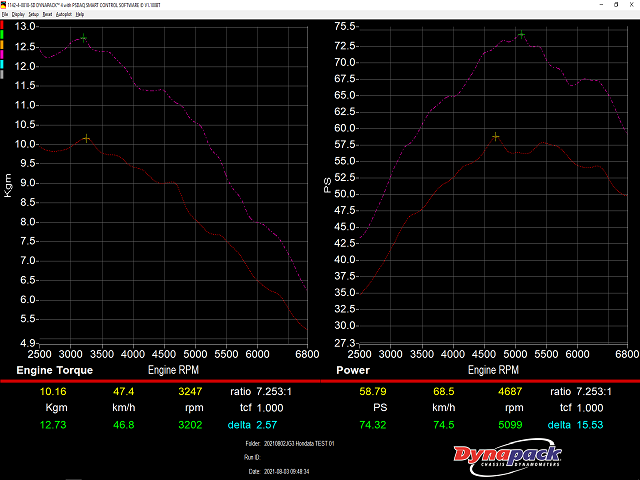
Task: Click the delta 15.53 readout
Action: 576,425
